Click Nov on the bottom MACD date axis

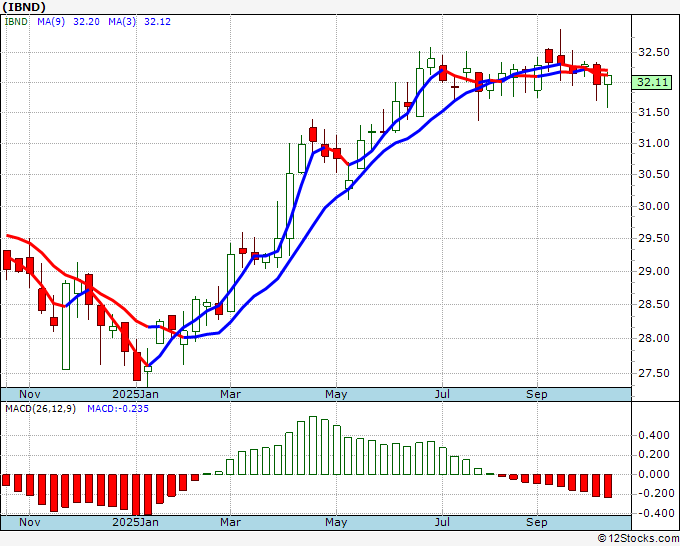click(x=29, y=522)
